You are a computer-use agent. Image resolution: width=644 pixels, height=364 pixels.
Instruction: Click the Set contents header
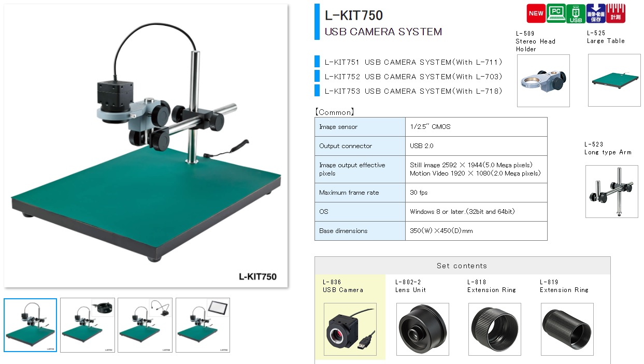click(462, 266)
